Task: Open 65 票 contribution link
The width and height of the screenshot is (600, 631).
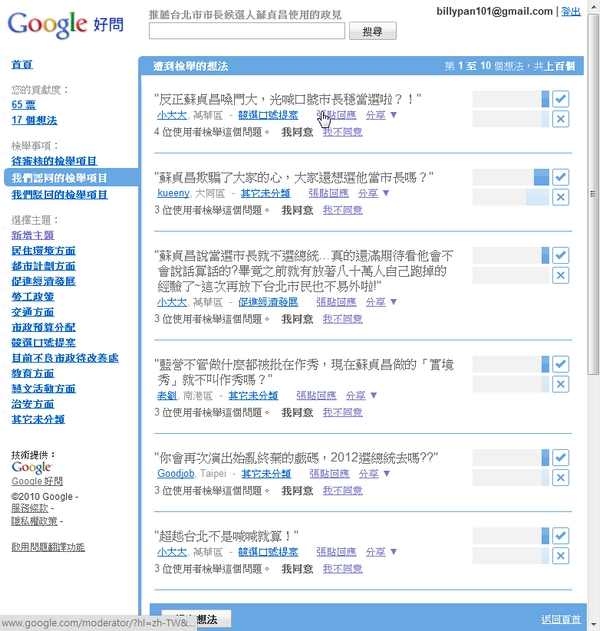Action: [x=23, y=105]
